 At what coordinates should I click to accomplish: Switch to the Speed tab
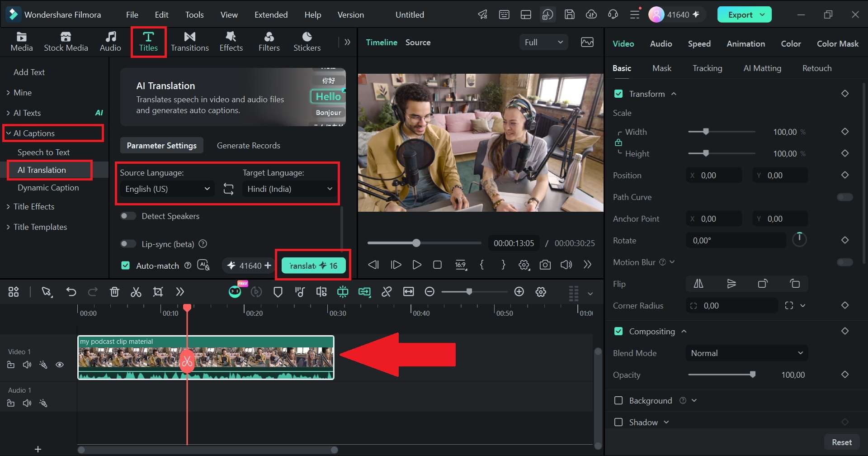click(699, 43)
